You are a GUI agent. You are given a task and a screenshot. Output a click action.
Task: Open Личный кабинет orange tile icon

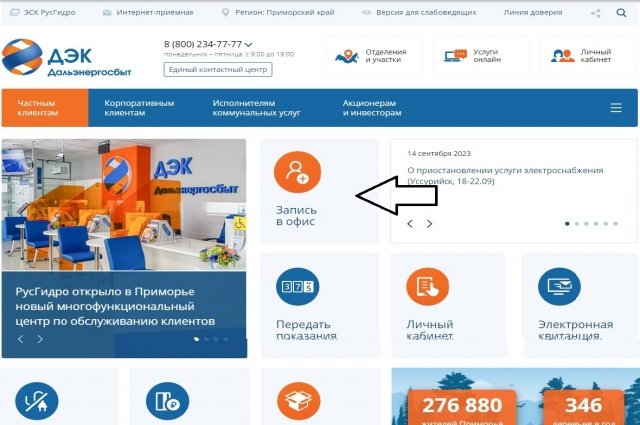[427, 287]
